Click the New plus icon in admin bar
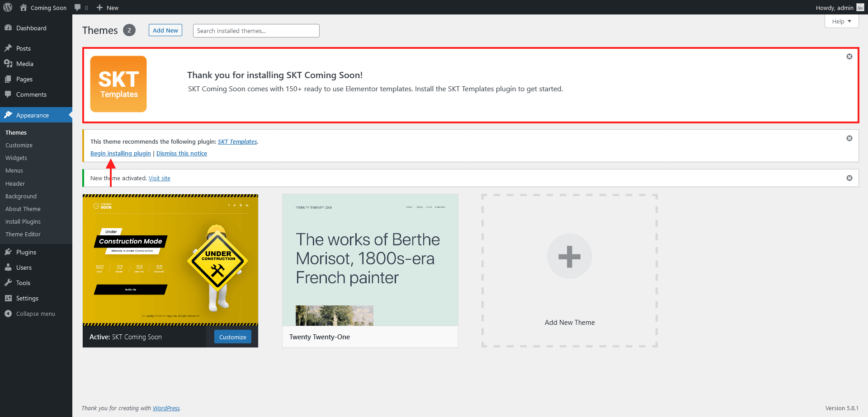The height and width of the screenshot is (417, 868). pos(100,7)
